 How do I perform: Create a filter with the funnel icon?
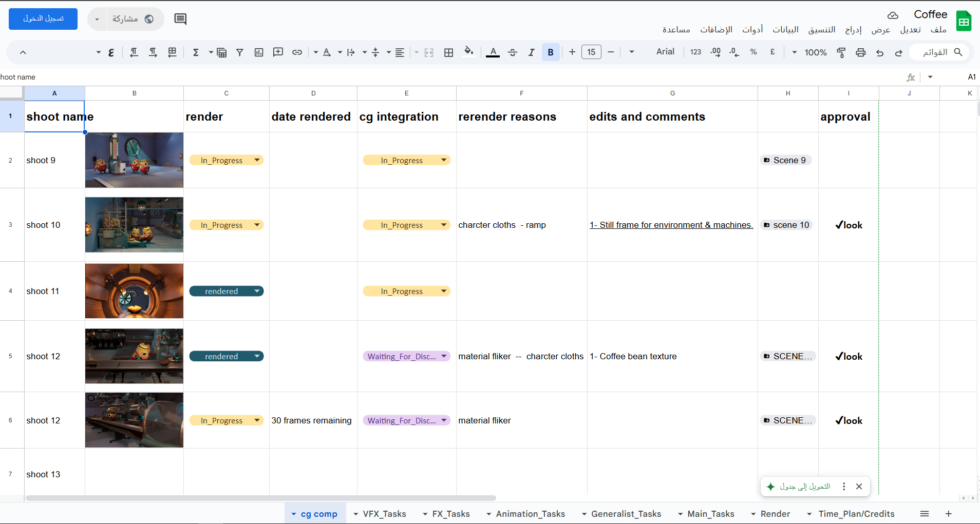point(239,52)
